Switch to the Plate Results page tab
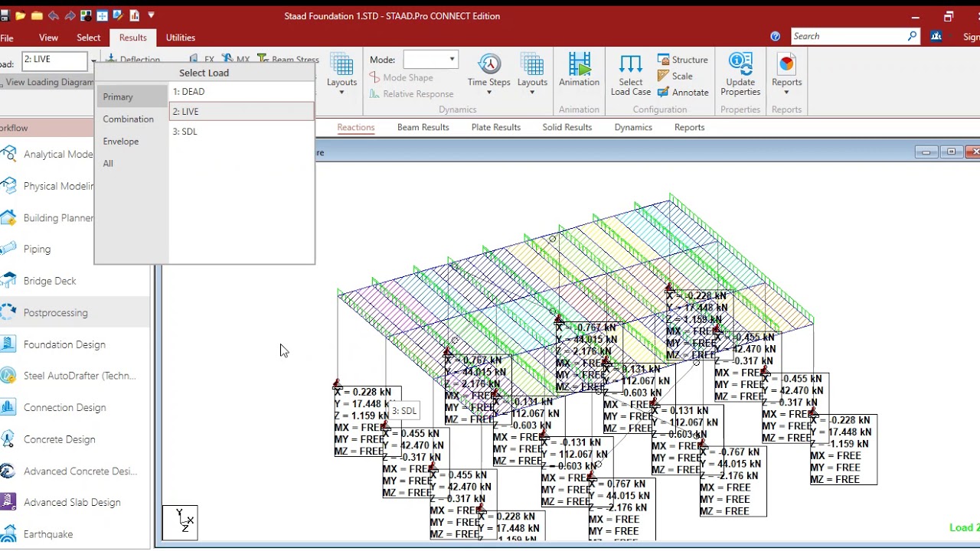The width and height of the screenshot is (980, 551). click(495, 127)
